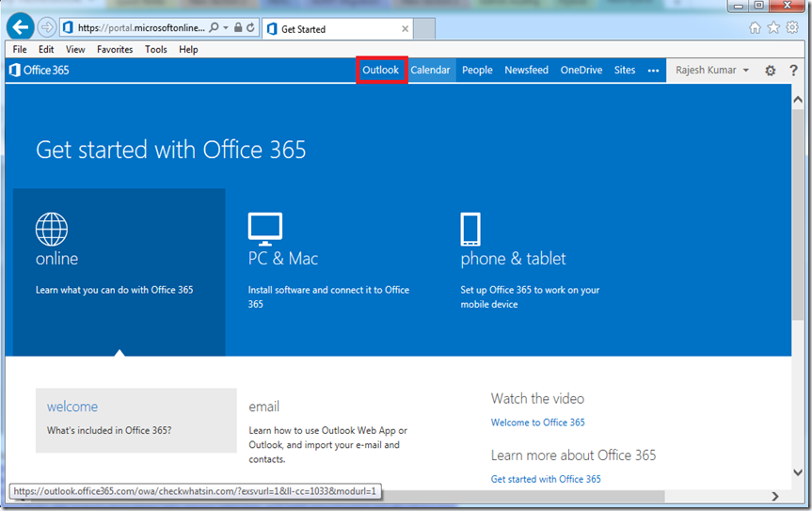Image resolution: width=812 pixels, height=511 pixels.
Task: Open address bar autocomplete dropdown arrow
Action: [x=226, y=27]
